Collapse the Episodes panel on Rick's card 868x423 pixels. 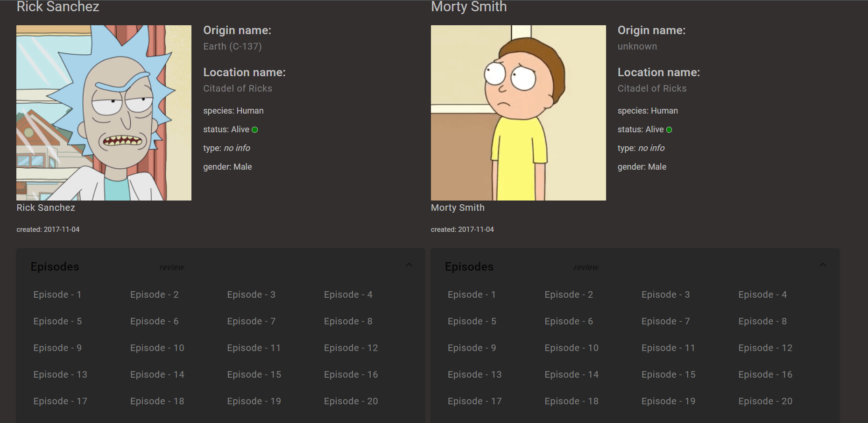click(x=409, y=265)
